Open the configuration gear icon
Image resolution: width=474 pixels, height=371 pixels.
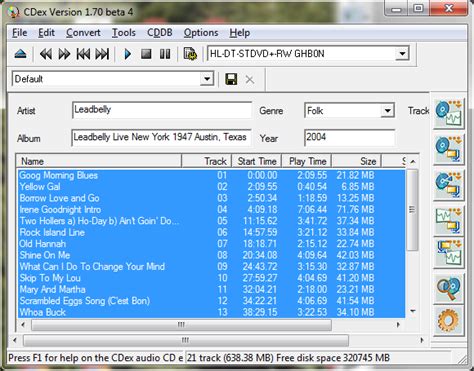(x=449, y=321)
